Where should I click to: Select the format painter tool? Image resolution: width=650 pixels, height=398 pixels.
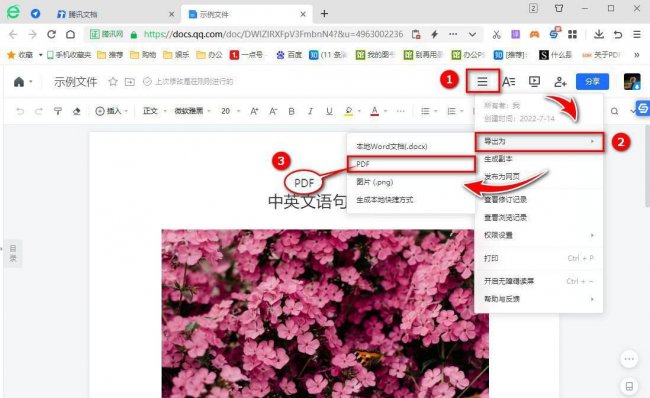(58, 111)
